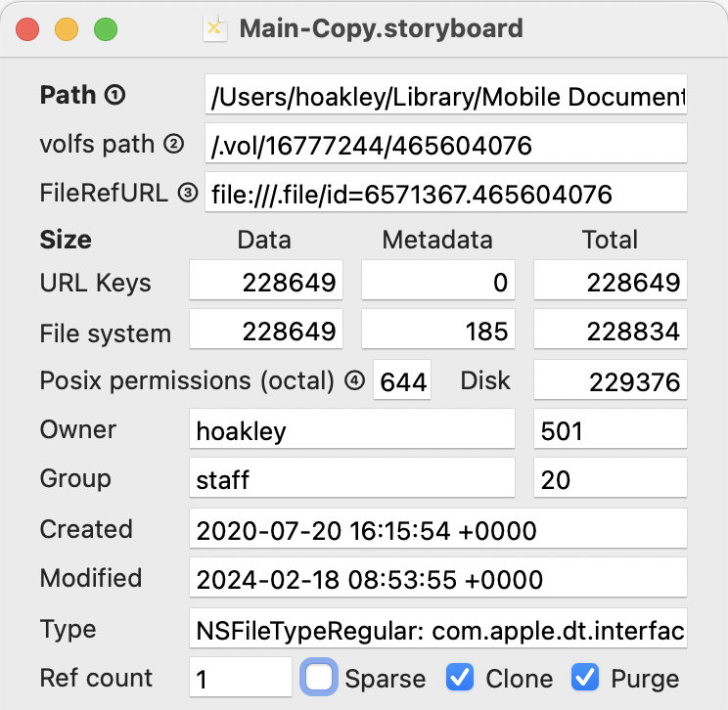The height and width of the screenshot is (710, 728).
Task: Click the circled 3 footnote beside FileRefURL
Action: tap(187, 194)
